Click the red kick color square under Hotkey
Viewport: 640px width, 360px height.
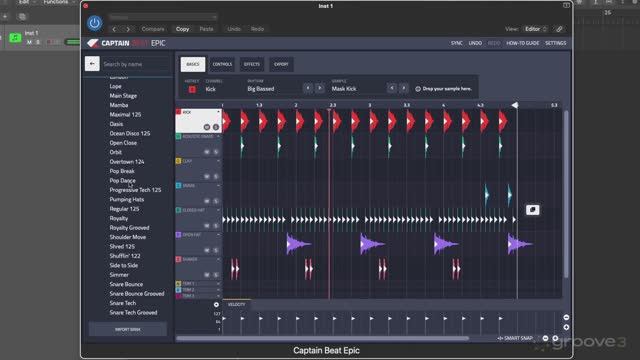click(192, 89)
